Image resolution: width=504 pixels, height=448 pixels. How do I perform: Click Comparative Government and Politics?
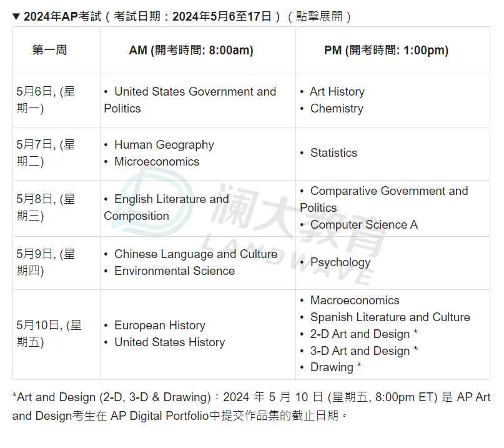point(384,199)
